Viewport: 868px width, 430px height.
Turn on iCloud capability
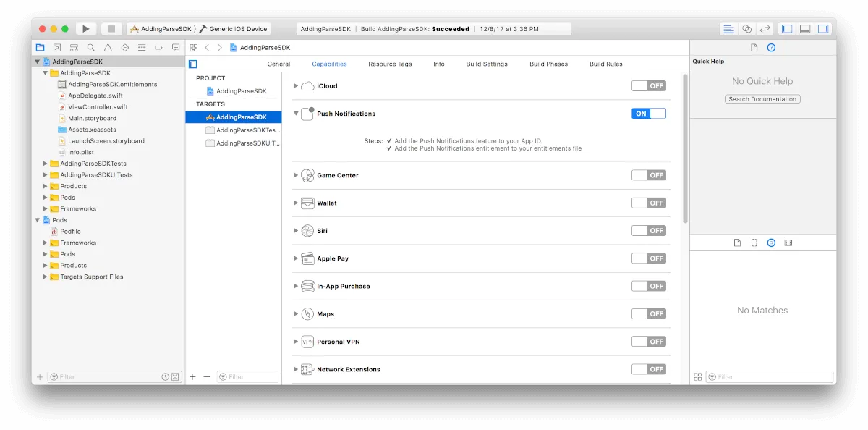click(x=649, y=85)
